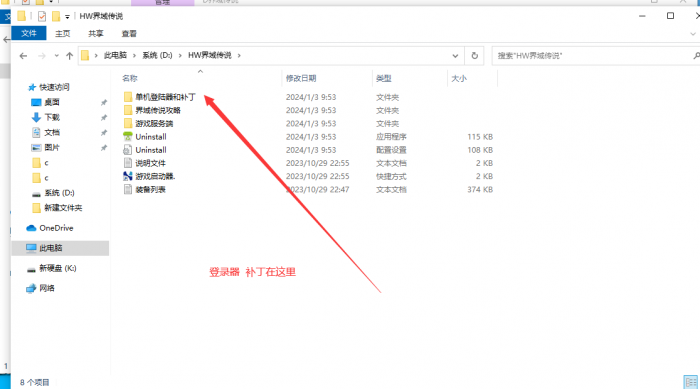This screenshot has width=700, height=389.
Task: Unpin 桌面 using its pin icon
Action: [104, 103]
